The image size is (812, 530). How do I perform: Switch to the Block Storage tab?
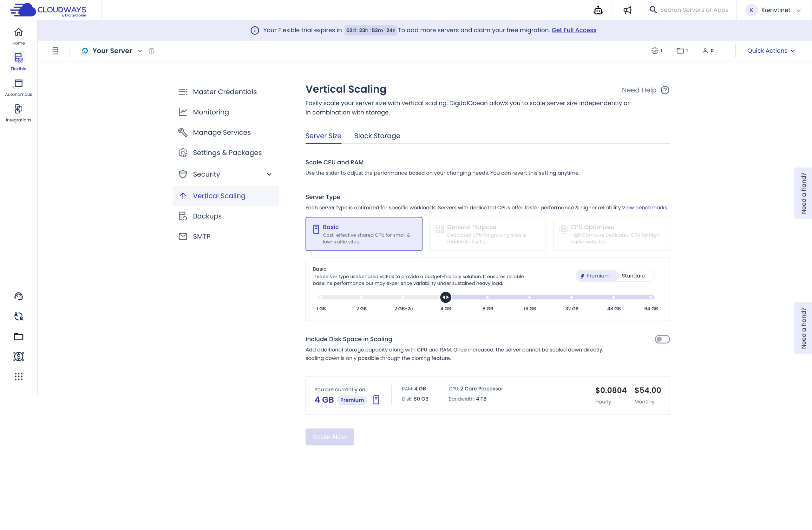pyautogui.click(x=377, y=136)
